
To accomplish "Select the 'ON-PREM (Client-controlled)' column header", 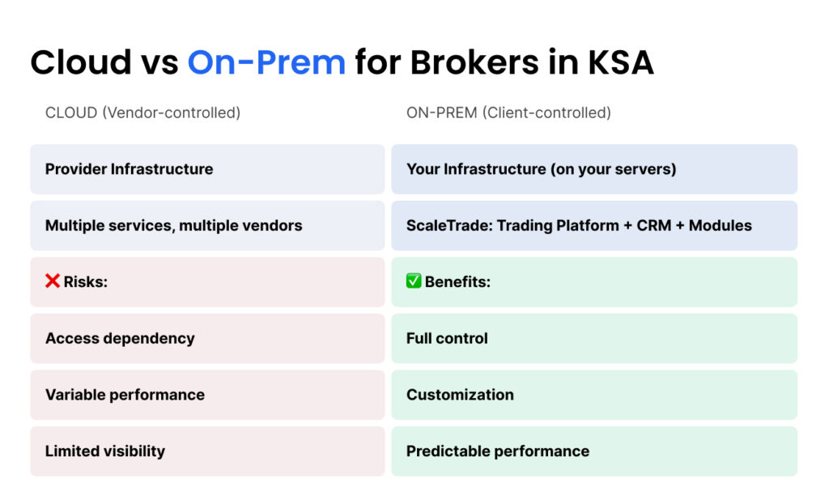I will (508, 112).
